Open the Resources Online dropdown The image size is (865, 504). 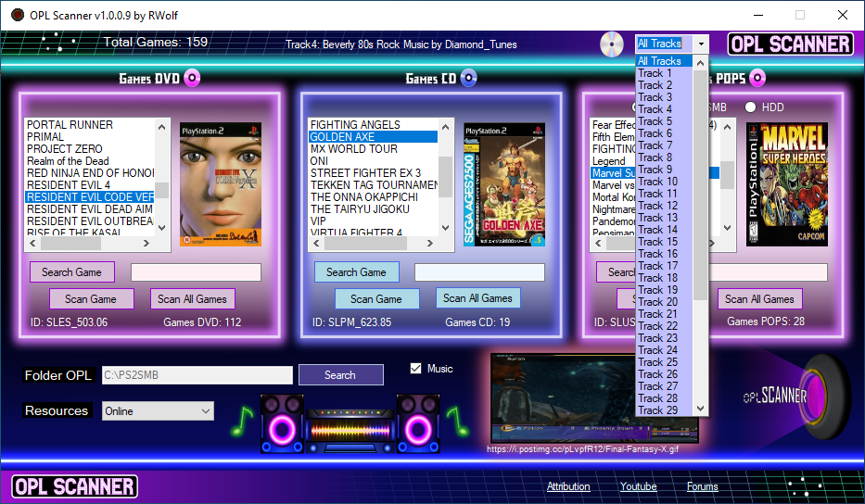(x=158, y=410)
